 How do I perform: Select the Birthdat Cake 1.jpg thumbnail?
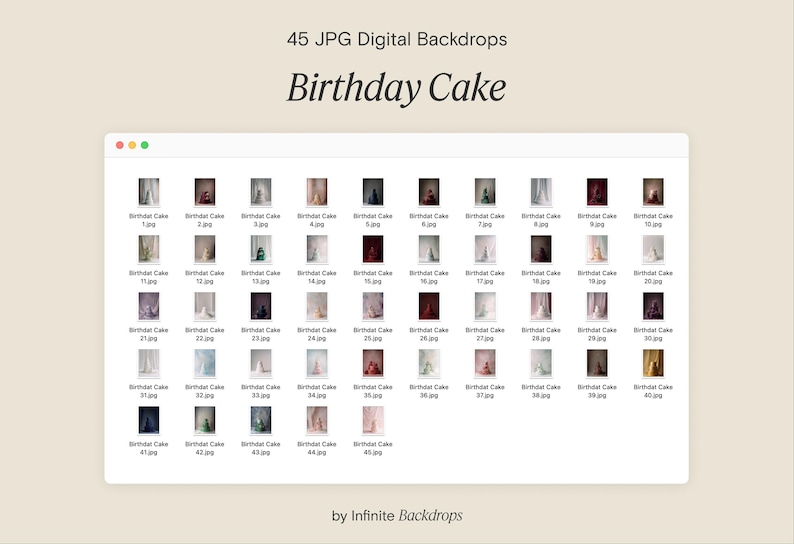click(x=149, y=191)
